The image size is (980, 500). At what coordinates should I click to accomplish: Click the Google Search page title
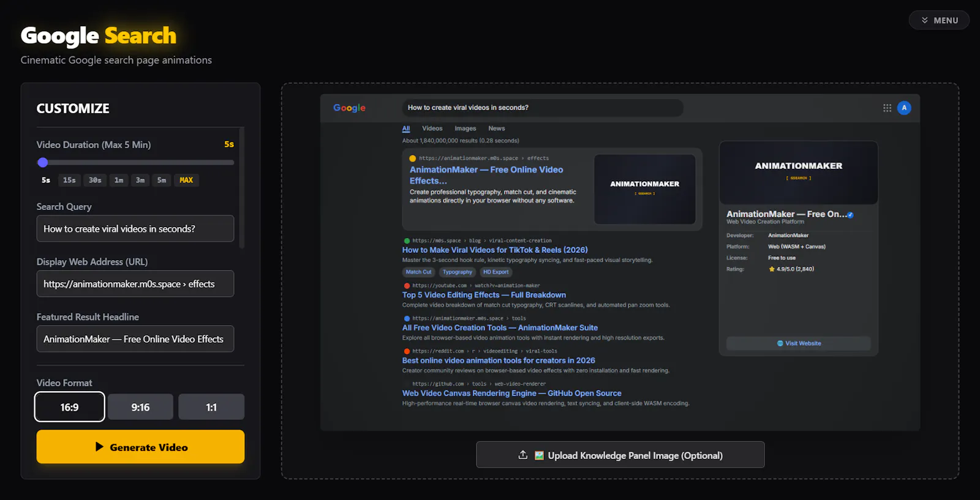coord(99,35)
